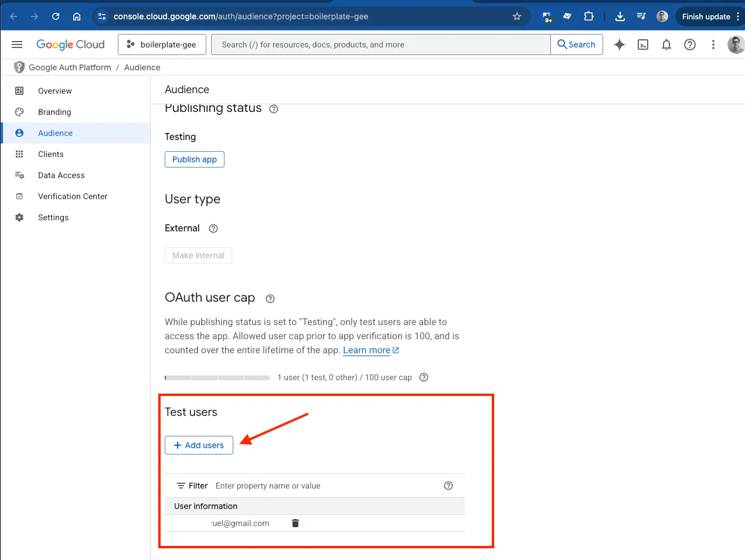The height and width of the screenshot is (560, 745).
Task: Click the test users filter input field
Action: (322, 486)
